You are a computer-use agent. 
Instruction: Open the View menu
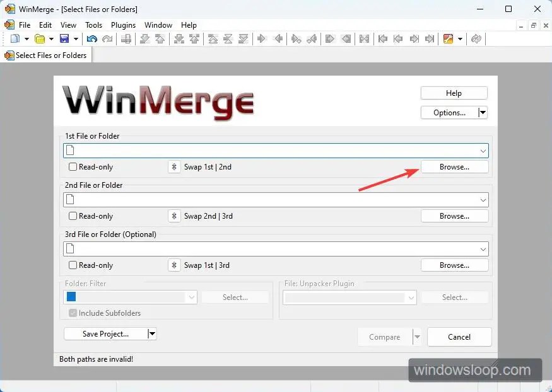click(x=68, y=25)
